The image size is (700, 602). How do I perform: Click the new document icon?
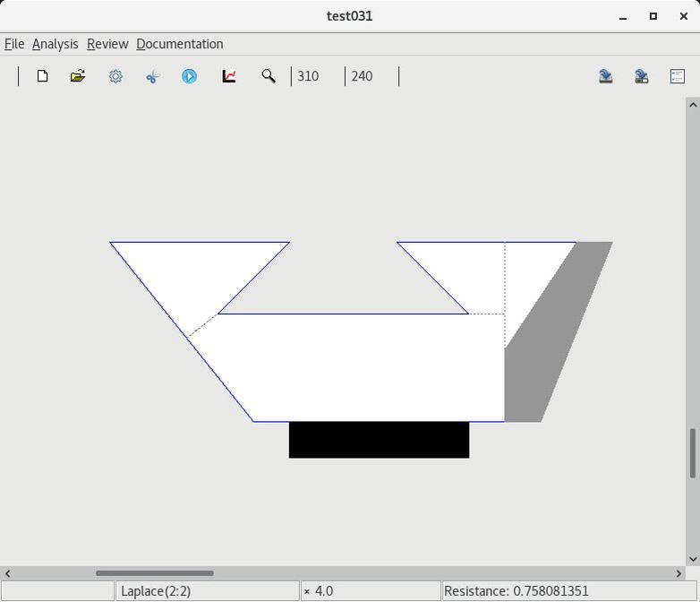[x=42, y=76]
